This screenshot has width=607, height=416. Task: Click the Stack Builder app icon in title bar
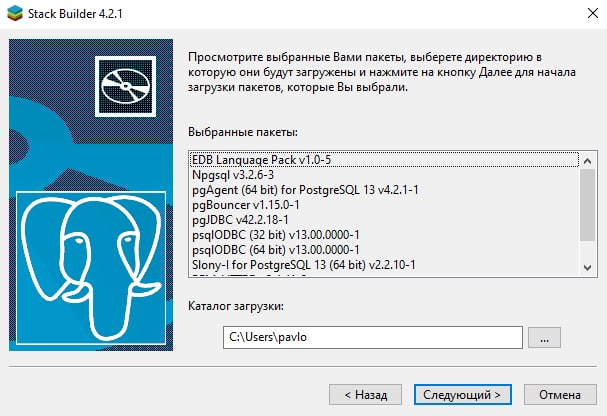pyautogui.click(x=15, y=14)
